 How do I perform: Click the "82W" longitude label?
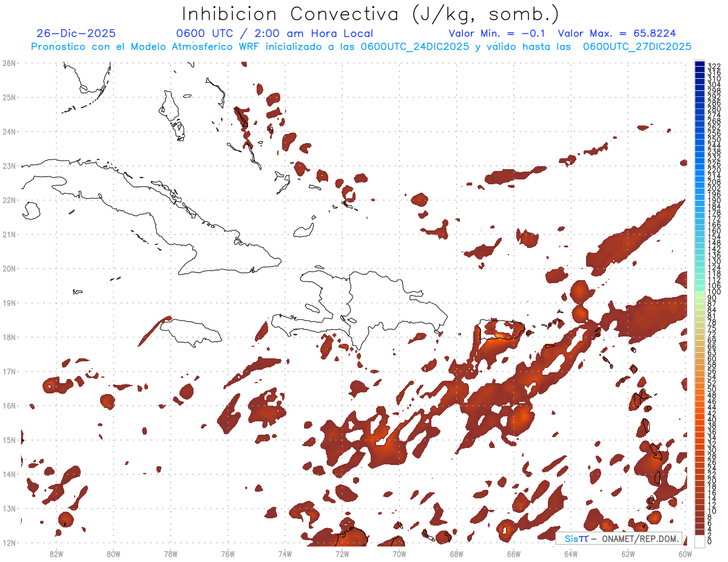click(x=56, y=553)
